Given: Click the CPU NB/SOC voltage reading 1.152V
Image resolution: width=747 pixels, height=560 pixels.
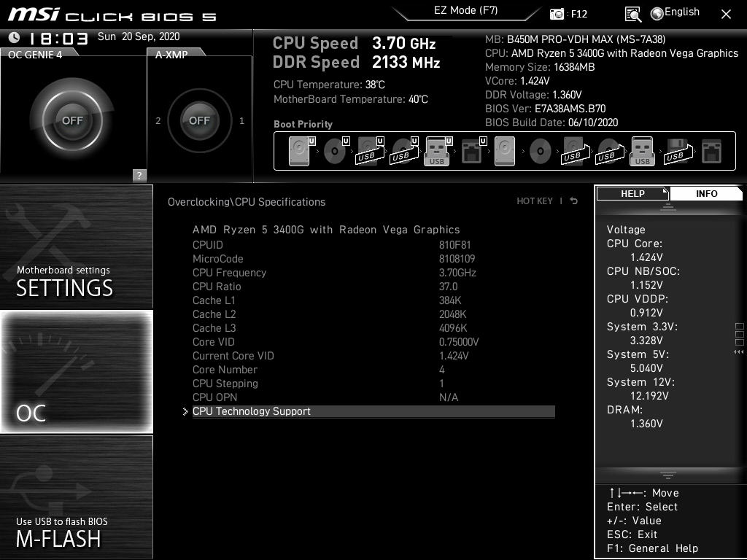Looking at the screenshot, I should [646, 285].
